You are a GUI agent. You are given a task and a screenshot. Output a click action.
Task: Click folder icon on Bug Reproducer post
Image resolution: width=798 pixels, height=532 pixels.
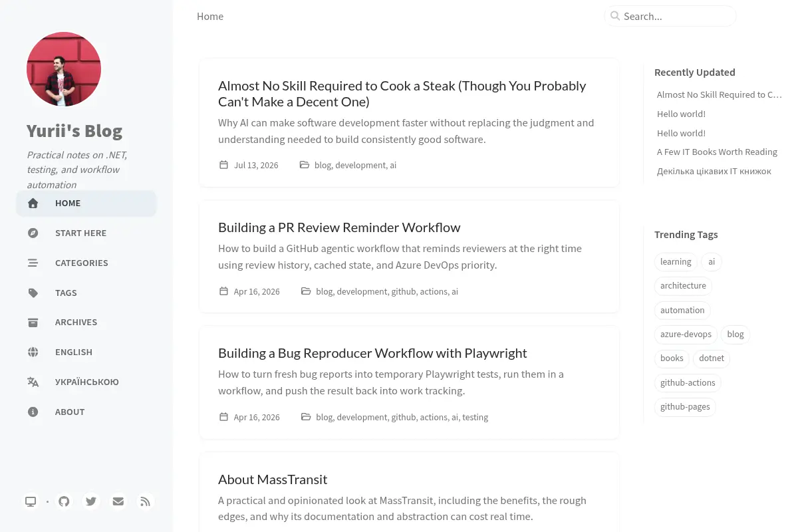pos(306,416)
